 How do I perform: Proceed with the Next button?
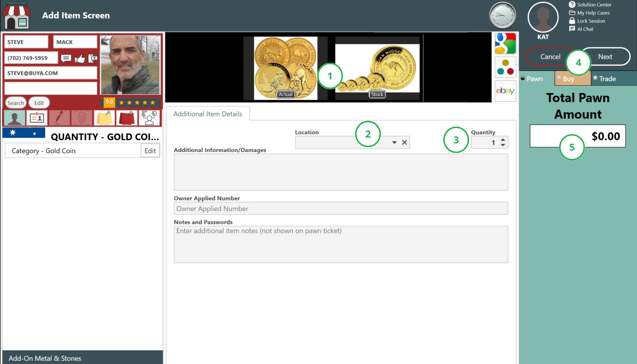pyautogui.click(x=605, y=57)
